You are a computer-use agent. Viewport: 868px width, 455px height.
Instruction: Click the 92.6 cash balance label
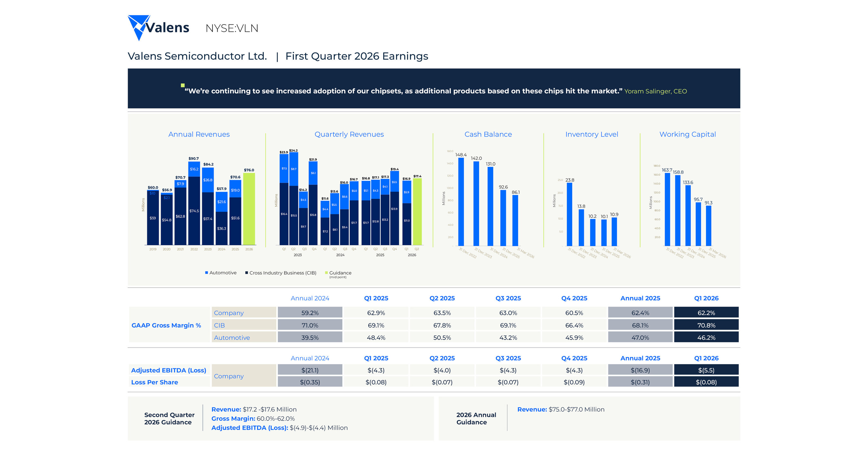tap(503, 187)
